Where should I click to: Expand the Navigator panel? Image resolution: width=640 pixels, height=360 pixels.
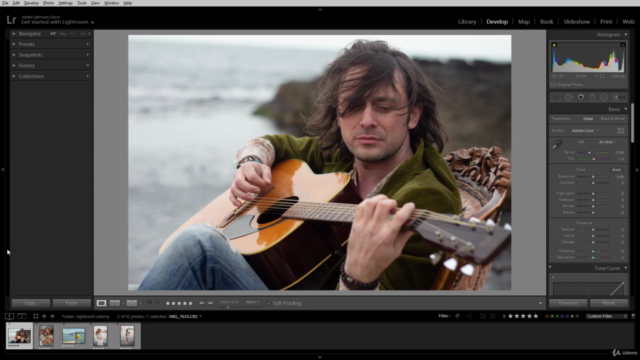click(14, 33)
